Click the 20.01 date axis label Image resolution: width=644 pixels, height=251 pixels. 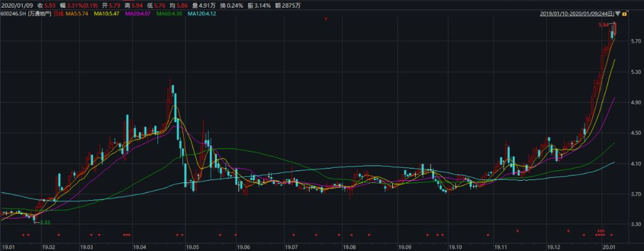click(608, 246)
